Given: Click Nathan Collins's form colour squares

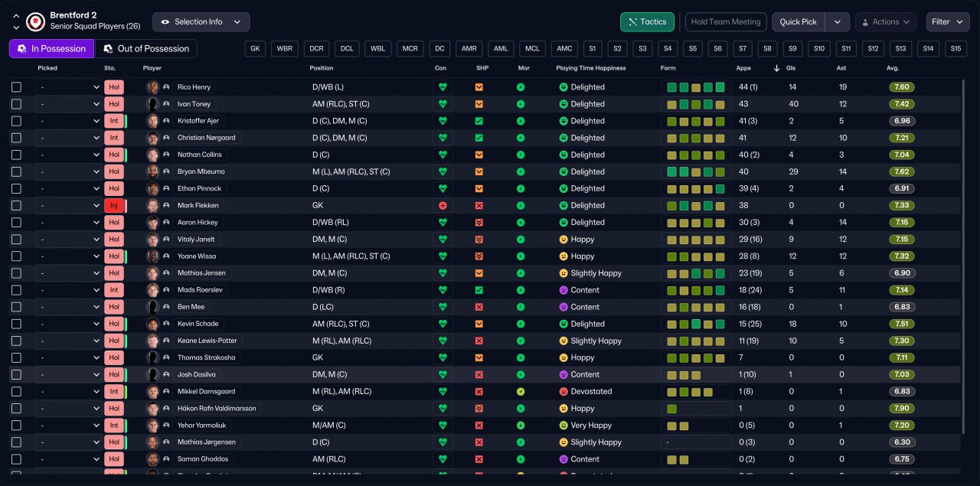Looking at the screenshot, I should pyautogui.click(x=695, y=155).
